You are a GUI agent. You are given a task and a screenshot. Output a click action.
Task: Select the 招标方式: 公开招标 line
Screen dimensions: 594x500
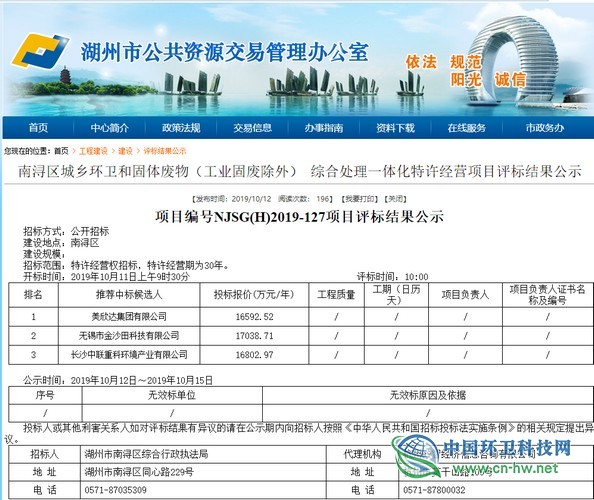point(66,231)
